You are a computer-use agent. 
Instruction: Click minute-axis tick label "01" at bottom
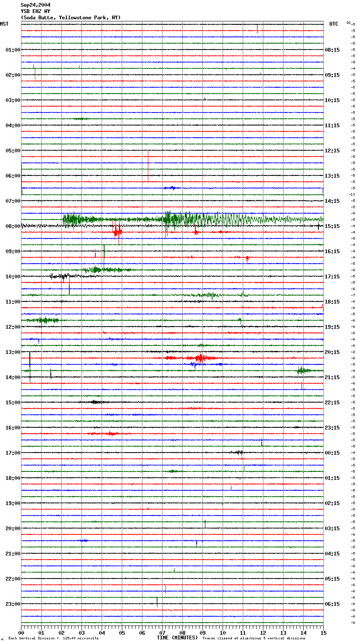click(x=41, y=633)
